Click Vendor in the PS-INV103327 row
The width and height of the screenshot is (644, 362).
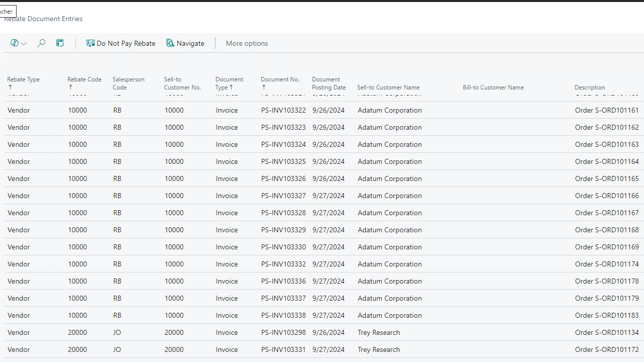point(19,196)
